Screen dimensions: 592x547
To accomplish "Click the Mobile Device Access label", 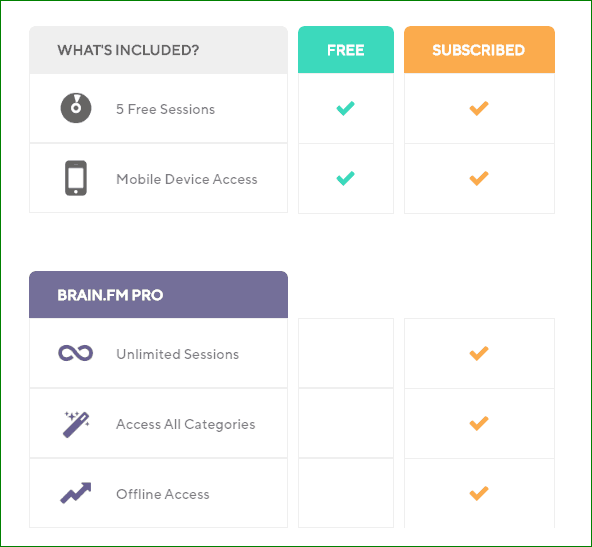I will [187, 179].
